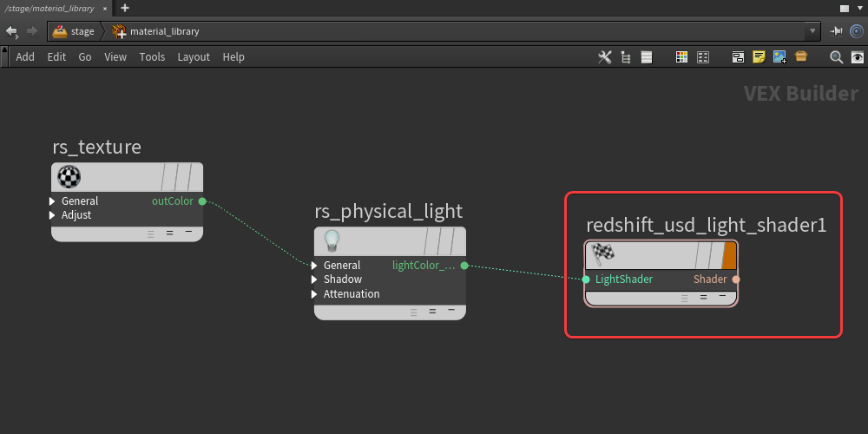Viewport: 868px width, 434px height.
Task: Toggle the orange flag on redshift_usd_light_shader1
Action: click(730, 255)
